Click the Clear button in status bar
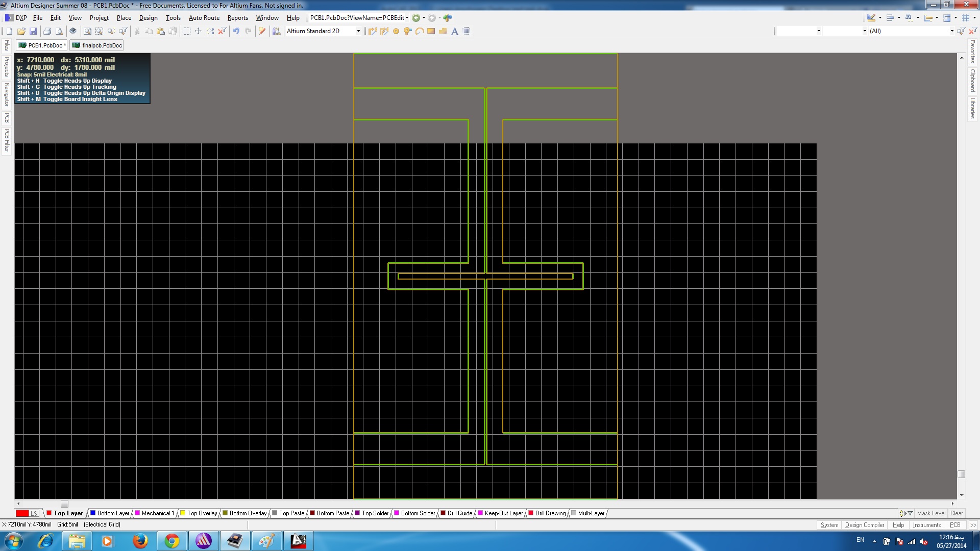Screen dimensions: 980x551 [957, 513]
